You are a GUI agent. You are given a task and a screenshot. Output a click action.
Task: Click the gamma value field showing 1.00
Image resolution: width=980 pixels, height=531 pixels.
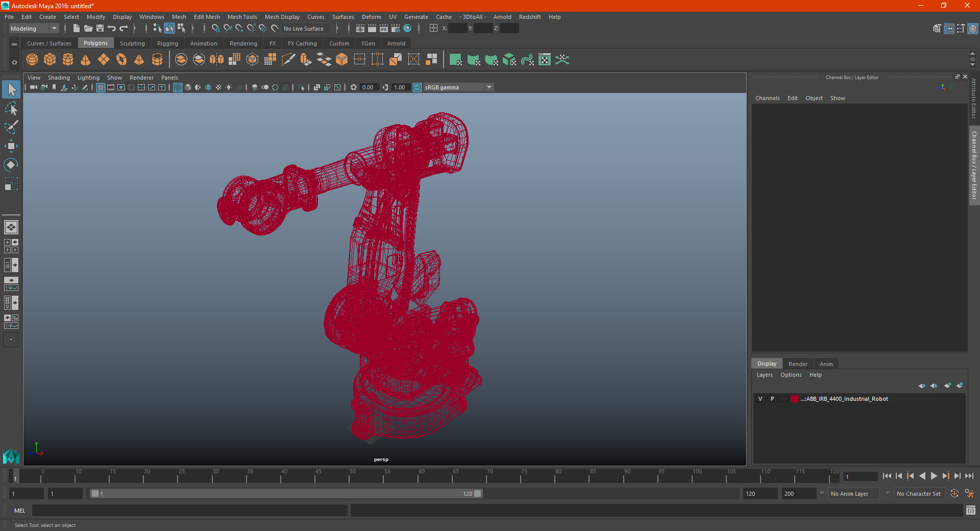coord(401,87)
